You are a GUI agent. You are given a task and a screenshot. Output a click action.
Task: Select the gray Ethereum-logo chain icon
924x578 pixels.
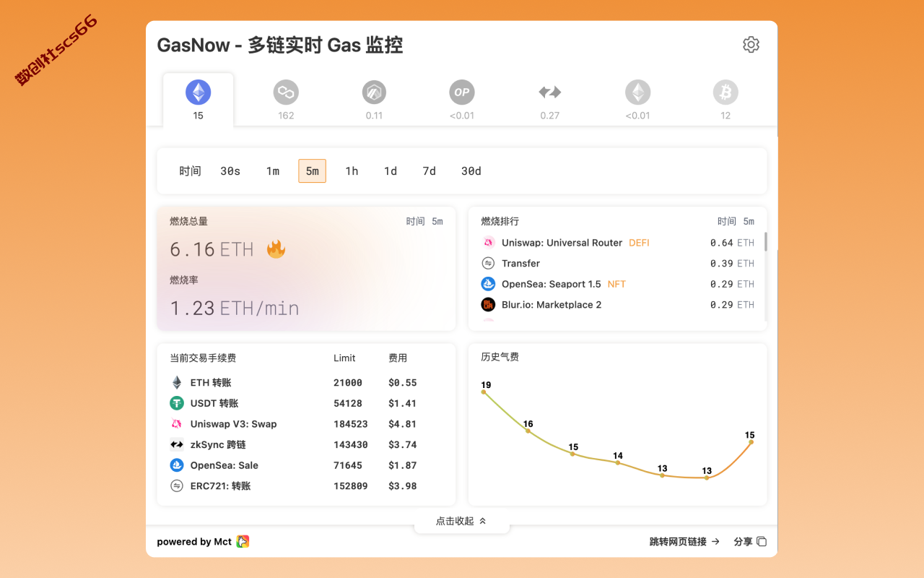tap(637, 92)
